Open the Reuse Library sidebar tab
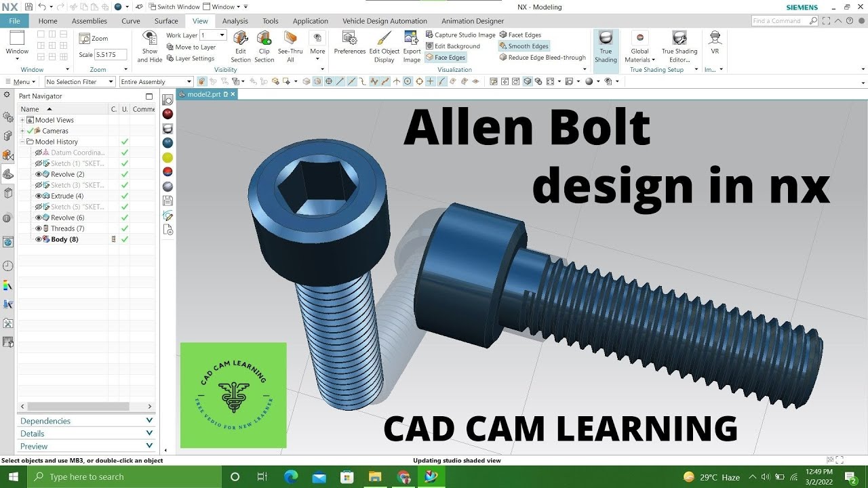Image resolution: width=868 pixels, height=488 pixels. 8,193
